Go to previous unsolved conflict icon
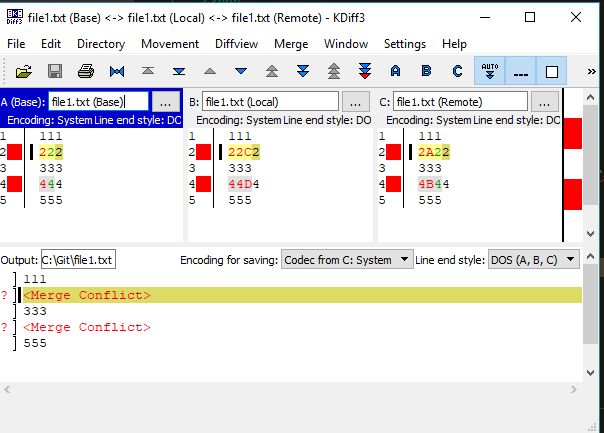Viewport: 604px width, 433px height. click(x=334, y=71)
